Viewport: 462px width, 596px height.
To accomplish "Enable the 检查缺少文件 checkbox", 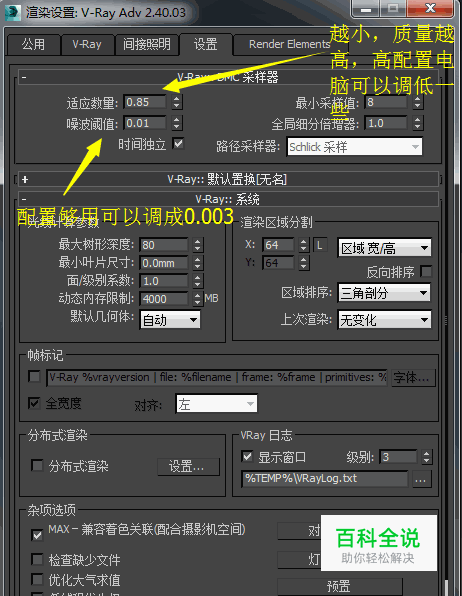I will point(37,560).
